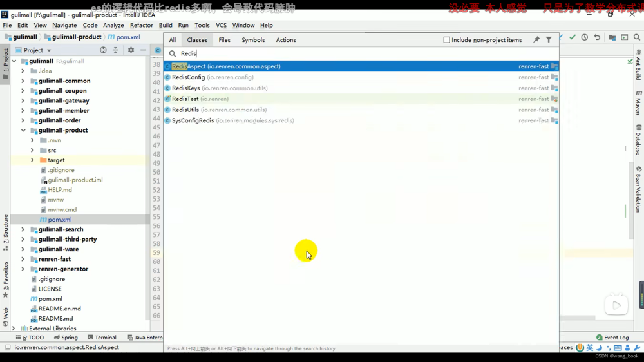Click the locate in project tree icon
The image size is (644, 362).
pos(103,50)
